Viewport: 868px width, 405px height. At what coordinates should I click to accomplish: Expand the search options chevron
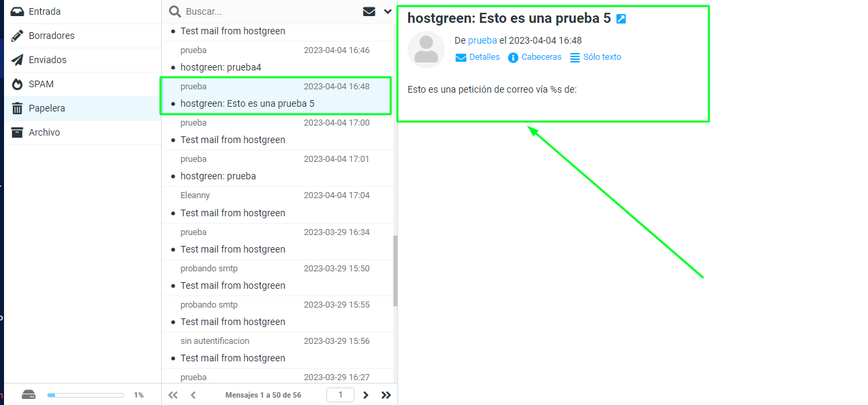pos(387,11)
